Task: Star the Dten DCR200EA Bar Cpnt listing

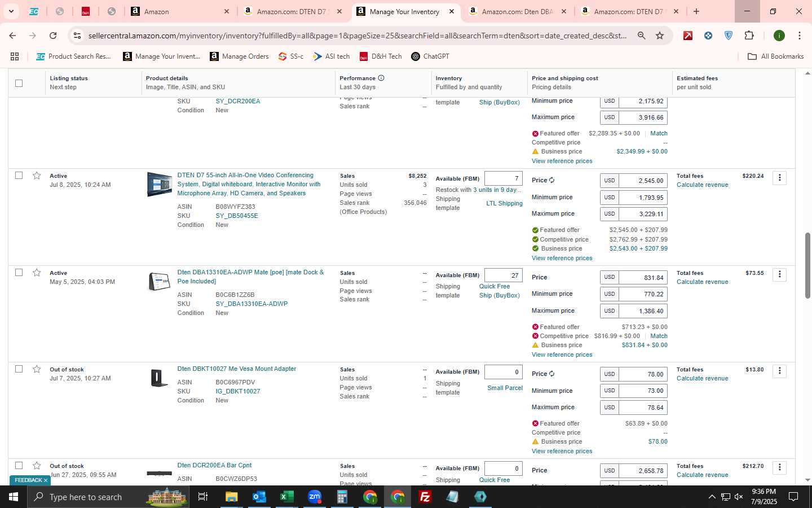Action: coord(37,466)
